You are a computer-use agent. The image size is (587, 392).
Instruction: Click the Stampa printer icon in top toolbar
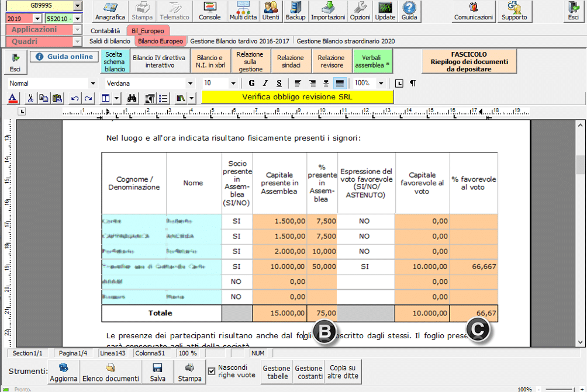click(142, 11)
